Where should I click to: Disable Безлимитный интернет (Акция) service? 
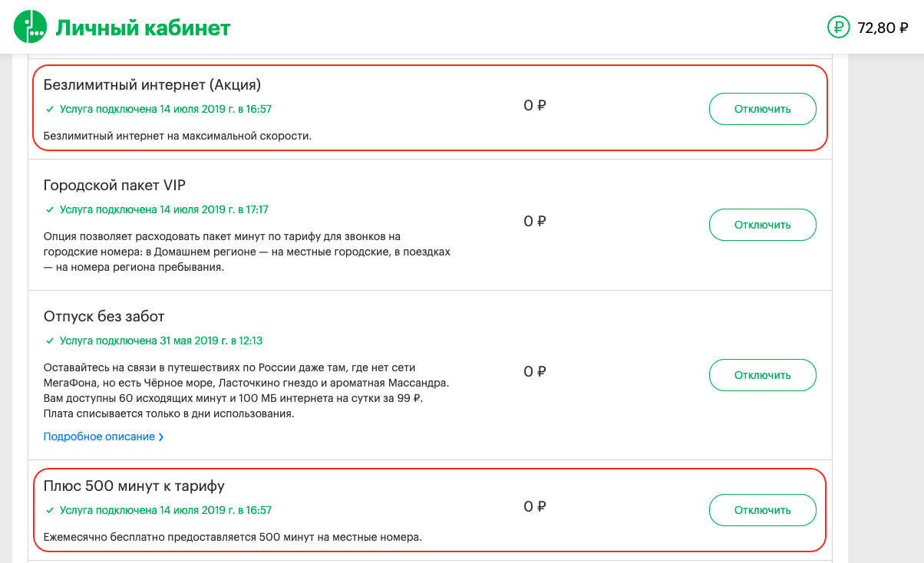point(762,109)
